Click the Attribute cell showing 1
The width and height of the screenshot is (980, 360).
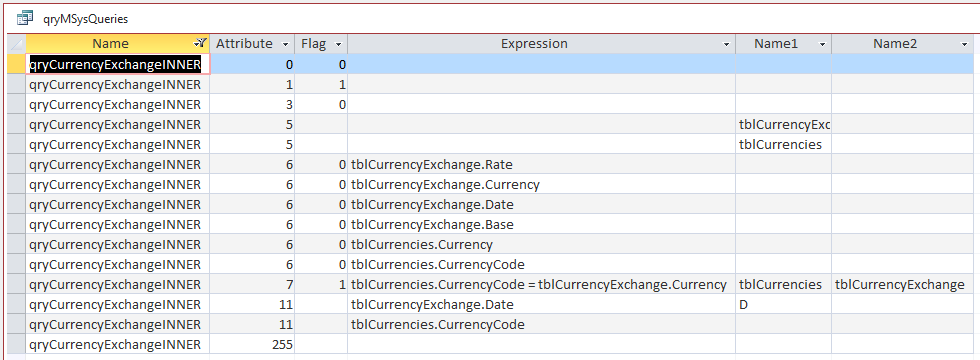click(252, 84)
